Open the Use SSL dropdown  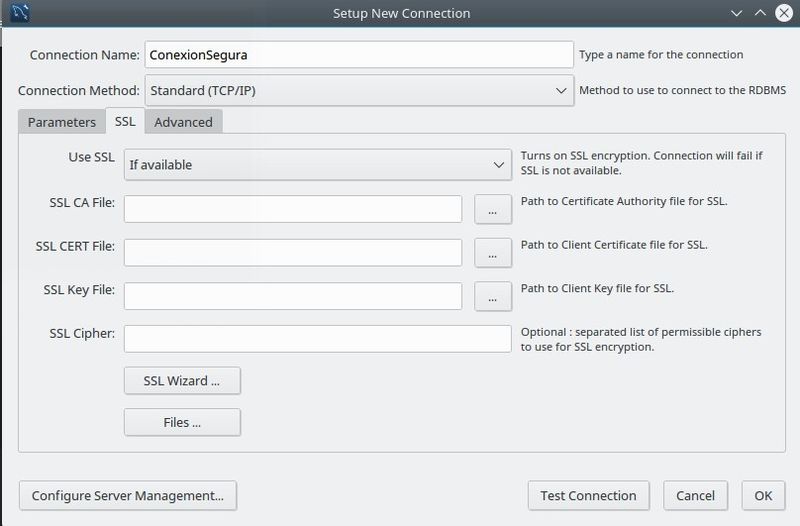(x=317, y=165)
